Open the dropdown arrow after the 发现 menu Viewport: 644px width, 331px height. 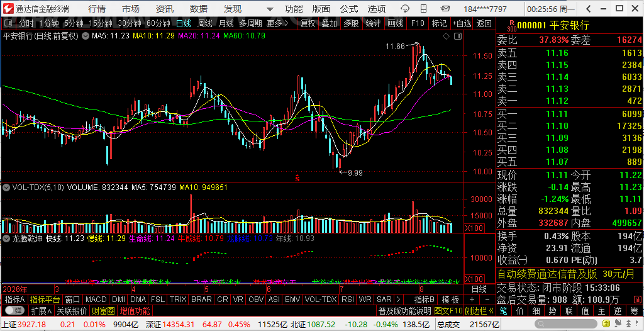click(x=269, y=9)
